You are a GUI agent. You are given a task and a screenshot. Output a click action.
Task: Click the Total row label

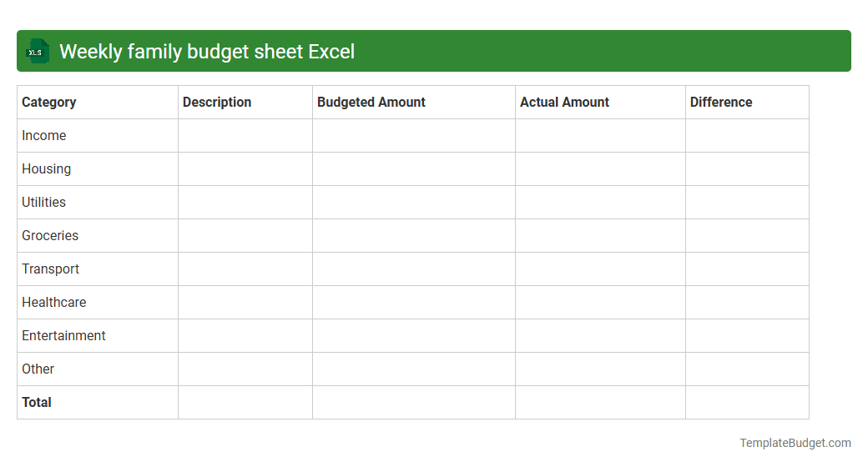click(37, 402)
